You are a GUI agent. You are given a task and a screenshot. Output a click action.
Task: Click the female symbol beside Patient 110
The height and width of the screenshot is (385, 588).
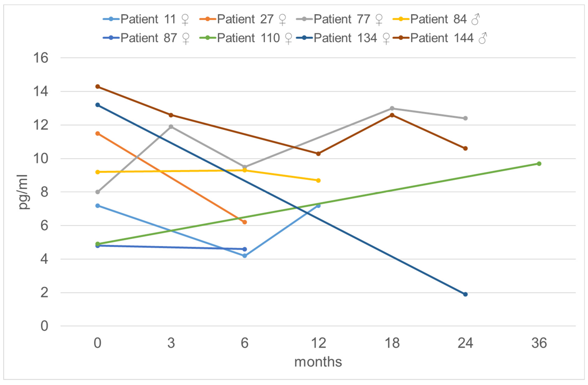click(x=288, y=39)
